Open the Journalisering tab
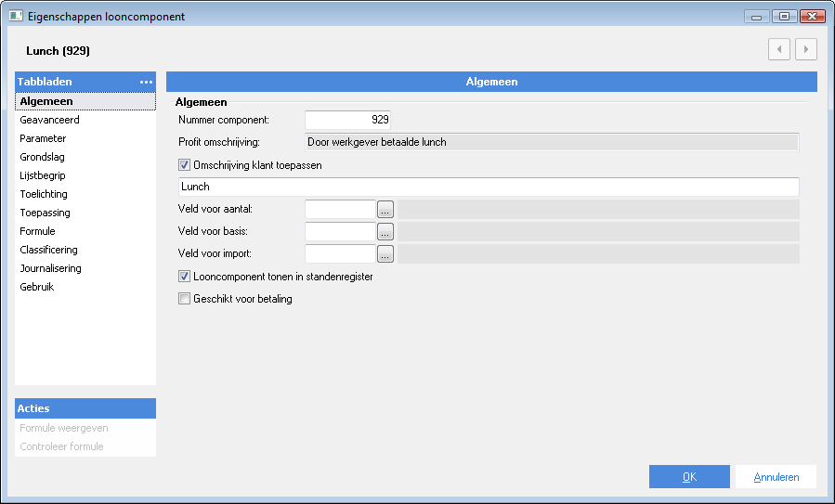 click(x=85, y=269)
